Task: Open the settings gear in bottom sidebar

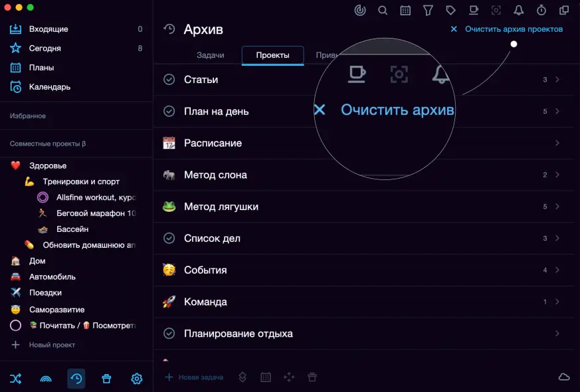Action: (136, 379)
